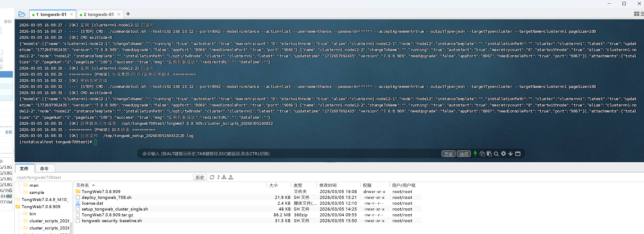Click the down-arrow scroll-to-bottom icon

pyautogui.click(x=511, y=154)
